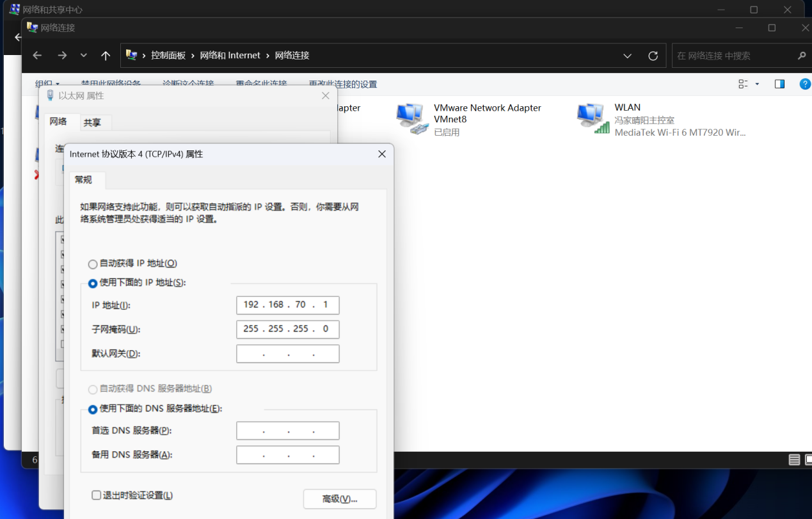
Task: Click the MediaTek Wi-Fi 6 MT7920 text
Action: [680, 132]
